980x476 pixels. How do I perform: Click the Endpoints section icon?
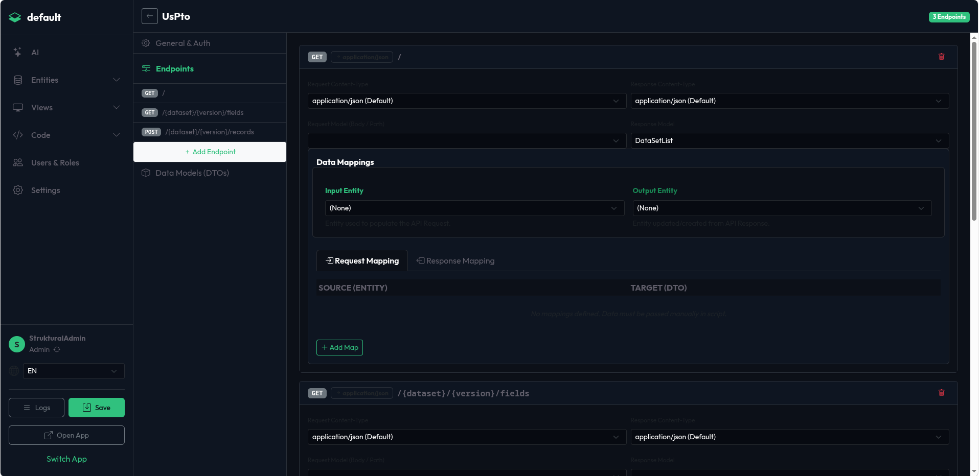[146, 68]
